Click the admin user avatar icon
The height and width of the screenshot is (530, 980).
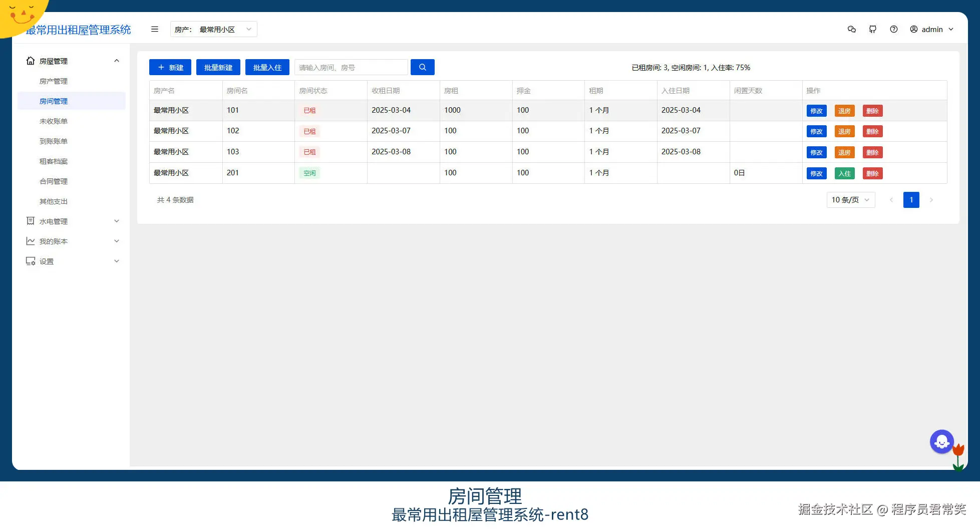[x=913, y=29]
